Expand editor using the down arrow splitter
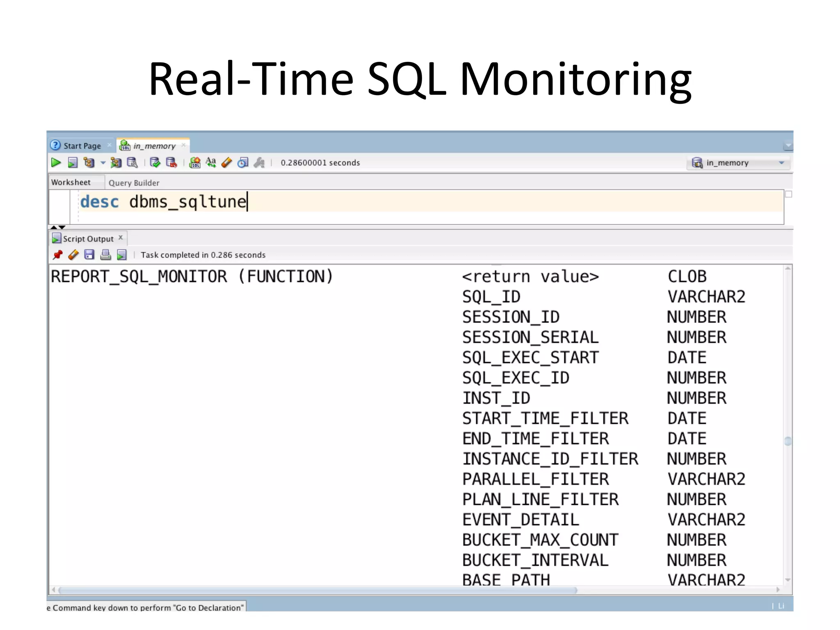 [62, 227]
